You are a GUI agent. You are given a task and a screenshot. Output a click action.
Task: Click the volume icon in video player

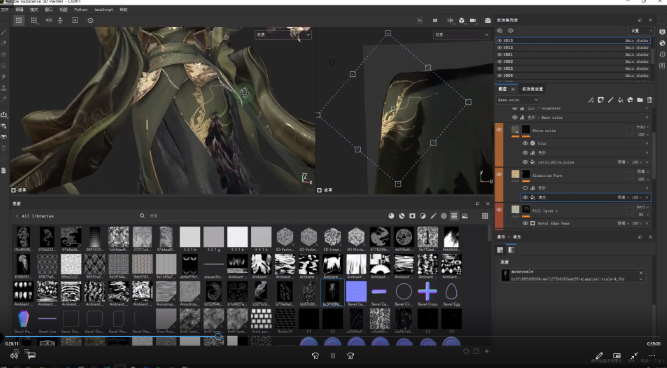(14, 355)
